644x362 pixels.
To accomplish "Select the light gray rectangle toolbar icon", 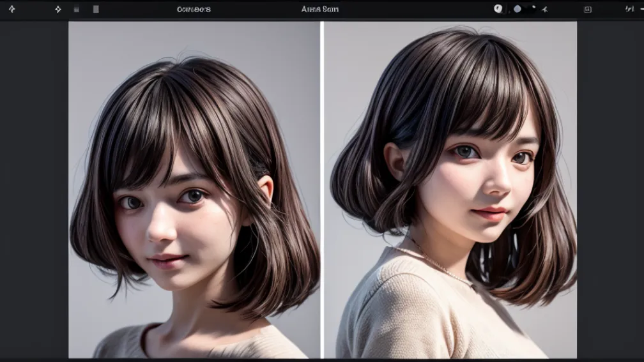I will pos(96,10).
